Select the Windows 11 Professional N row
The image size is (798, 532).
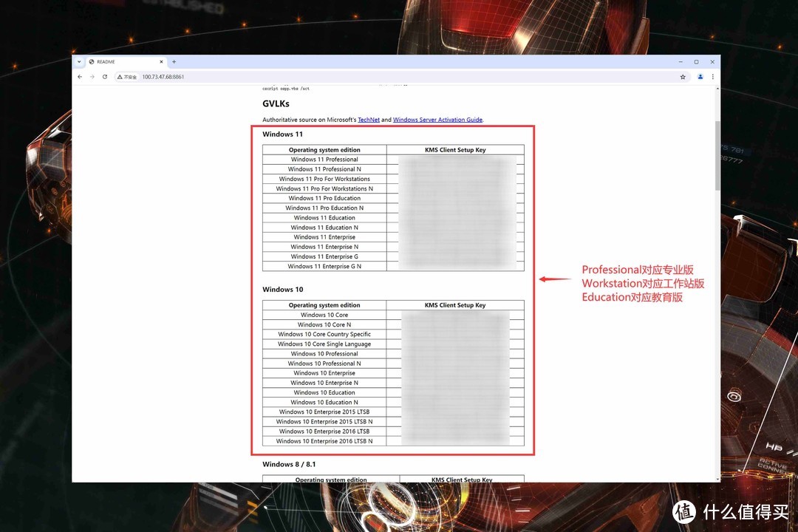tap(393, 169)
